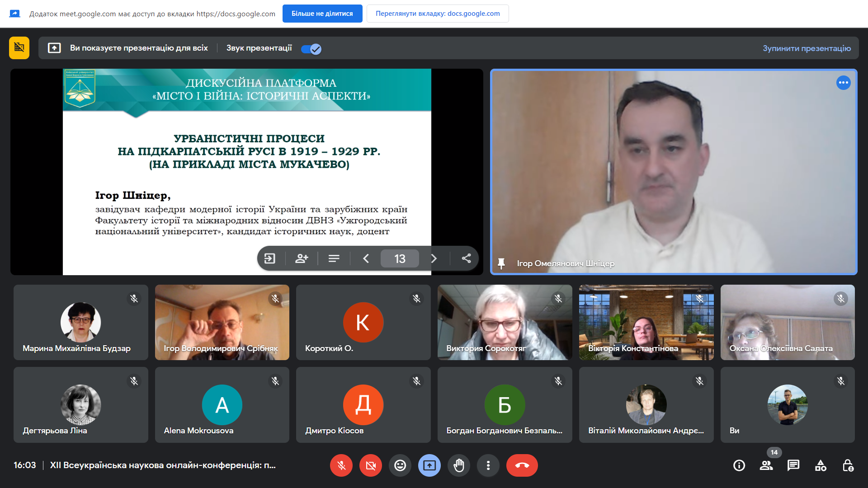Click 'Зупинити презентацію' link
868x488 pixels.
point(807,48)
